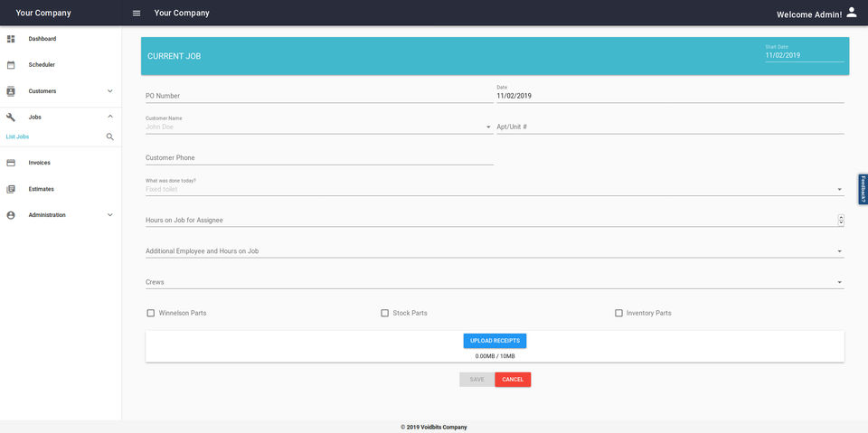868x433 pixels.
Task: Click the Upload Receipts button
Action: [x=495, y=341]
